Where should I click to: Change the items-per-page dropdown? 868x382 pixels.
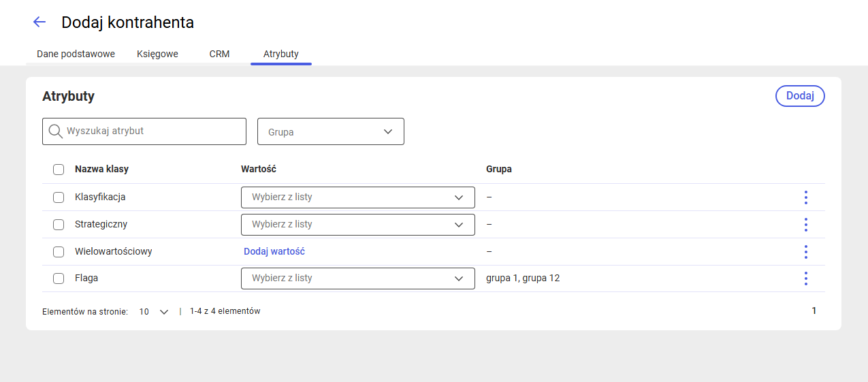point(154,312)
